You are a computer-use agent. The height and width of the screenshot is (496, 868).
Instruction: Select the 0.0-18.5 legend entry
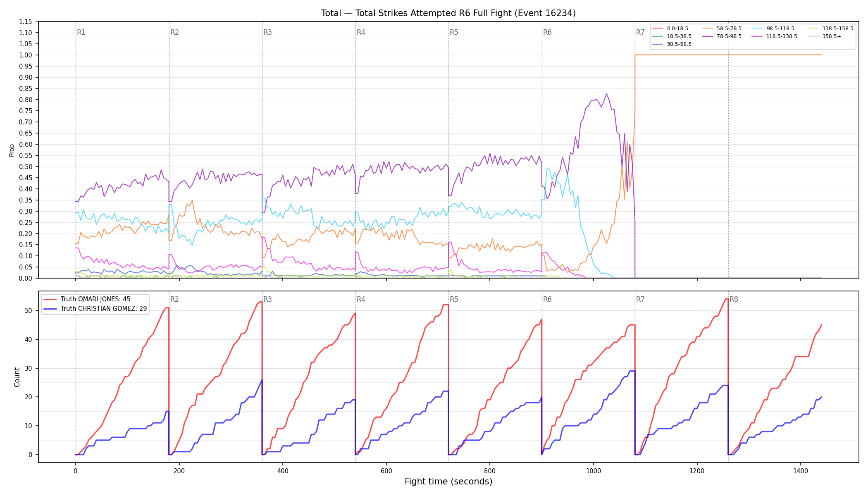click(x=670, y=29)
